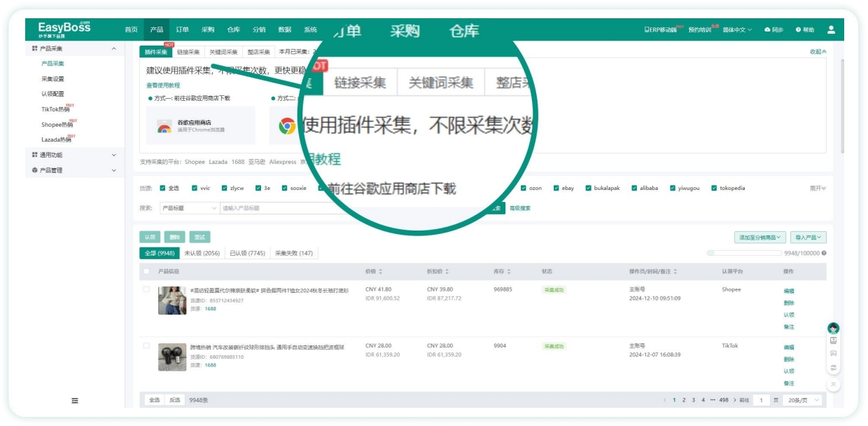Collapse the sidebar with the hamburger icon

75,401
